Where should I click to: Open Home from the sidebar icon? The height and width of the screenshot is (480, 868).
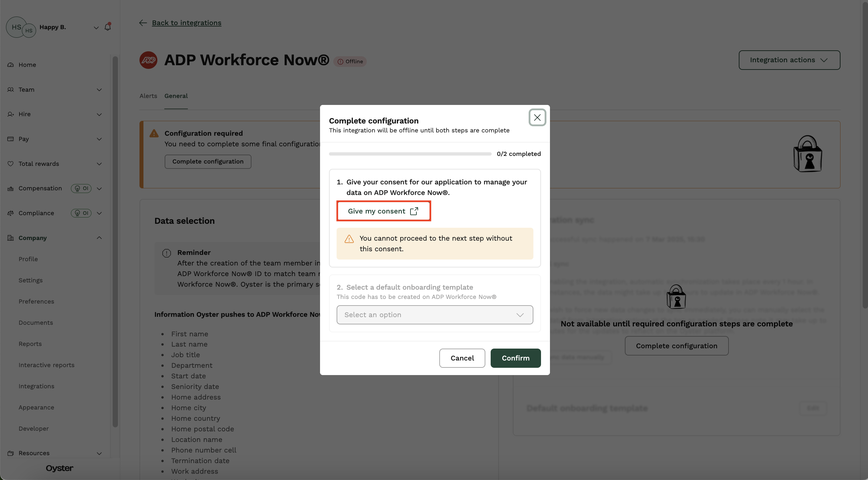click(x=11, y=65)
